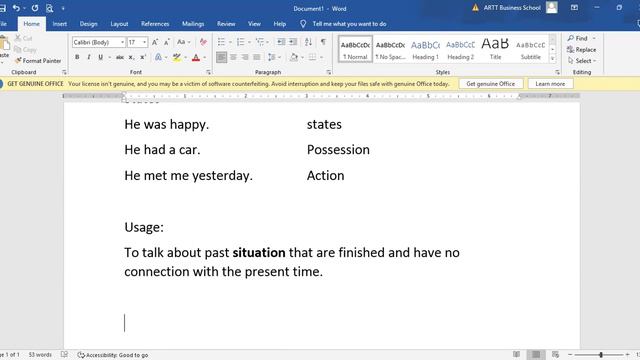
Task: Switch to the References tab
Action: pyautogui.click(x=155, y=24)
